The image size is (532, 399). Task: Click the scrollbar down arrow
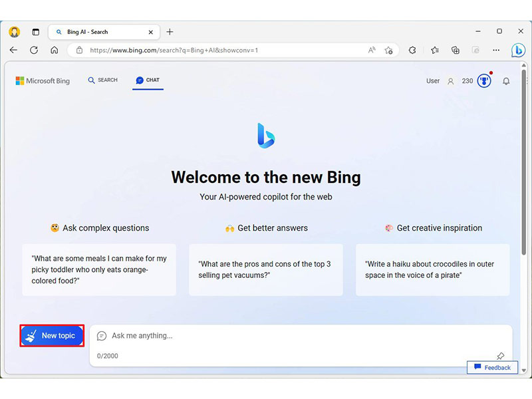(524, 370)
